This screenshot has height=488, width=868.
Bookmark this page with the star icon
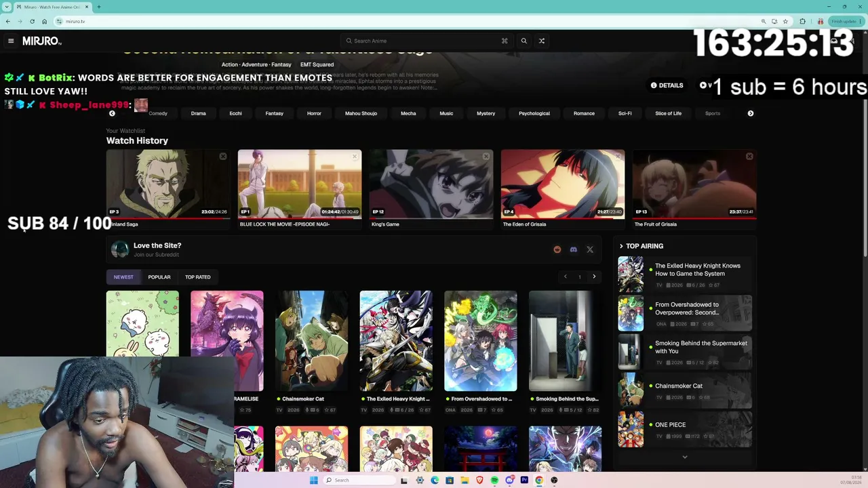click(x=785, y=21)
